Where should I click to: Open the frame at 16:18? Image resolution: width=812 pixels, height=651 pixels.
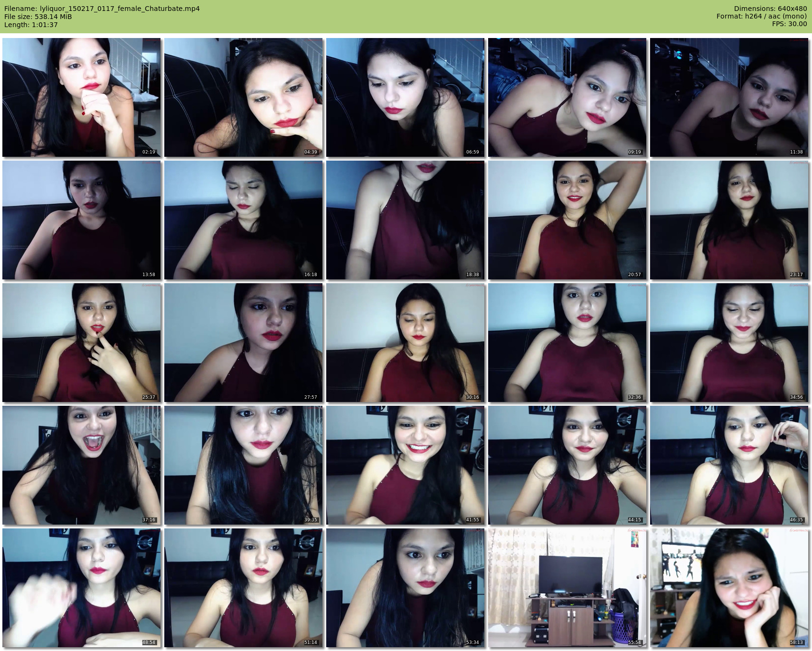(x=243, y=220)
